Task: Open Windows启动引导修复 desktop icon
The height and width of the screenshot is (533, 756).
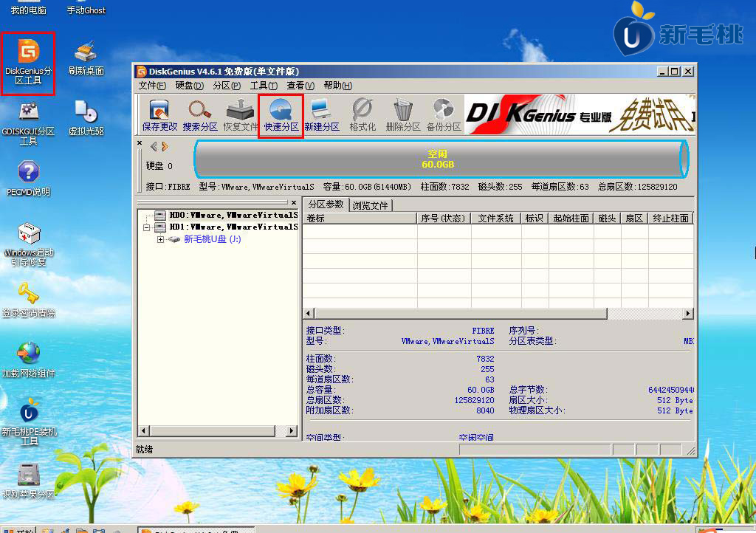Action: 28,244
